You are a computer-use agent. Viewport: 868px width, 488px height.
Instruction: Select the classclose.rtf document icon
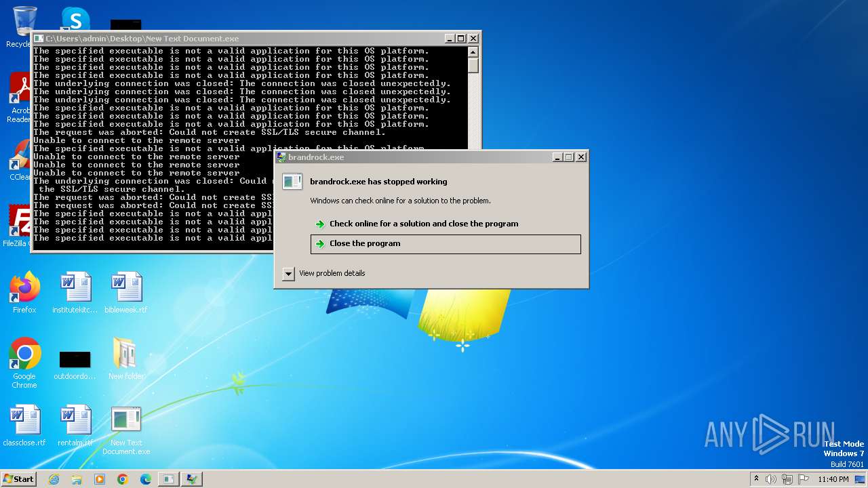tap(24, 426)
